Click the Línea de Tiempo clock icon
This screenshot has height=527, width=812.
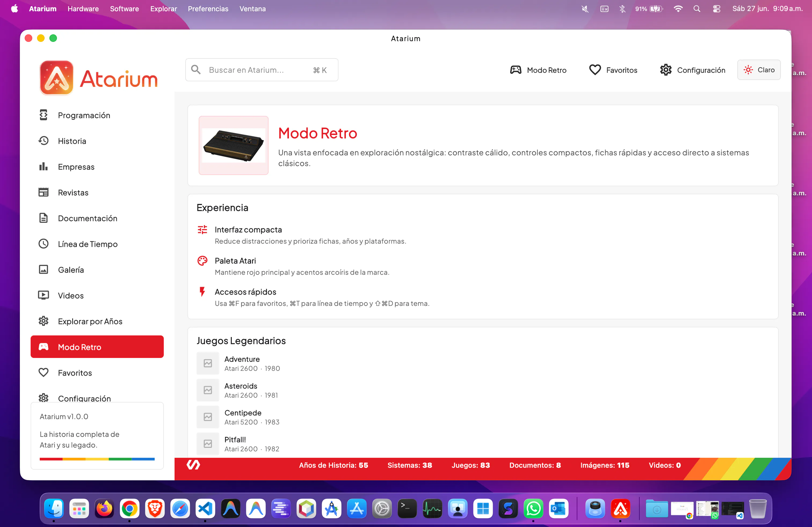(x=43, y=244)
